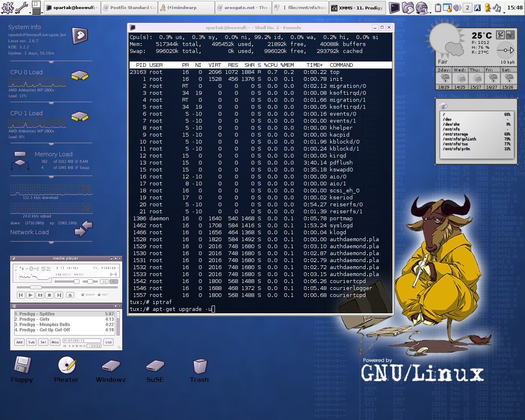Viewport: 525px width, 420px height.
Task: Click the music notes tray icon
Action: point(497,7)
